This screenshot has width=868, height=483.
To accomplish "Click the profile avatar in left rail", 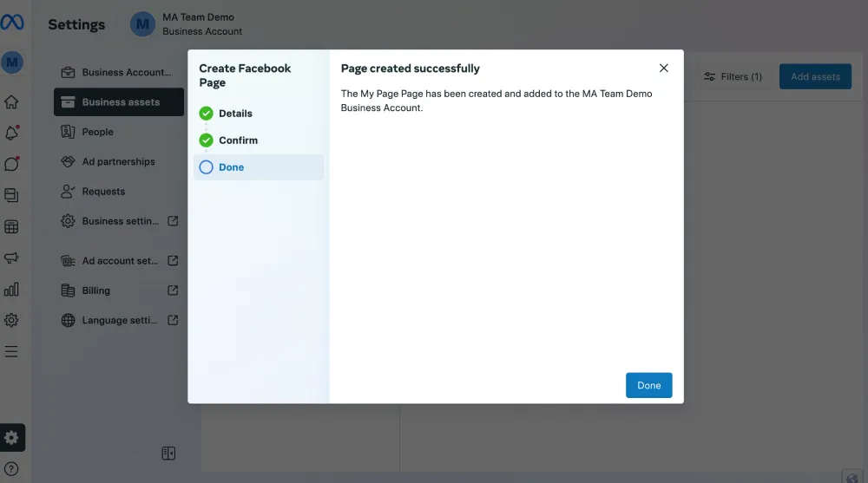I will pos(11,62).
